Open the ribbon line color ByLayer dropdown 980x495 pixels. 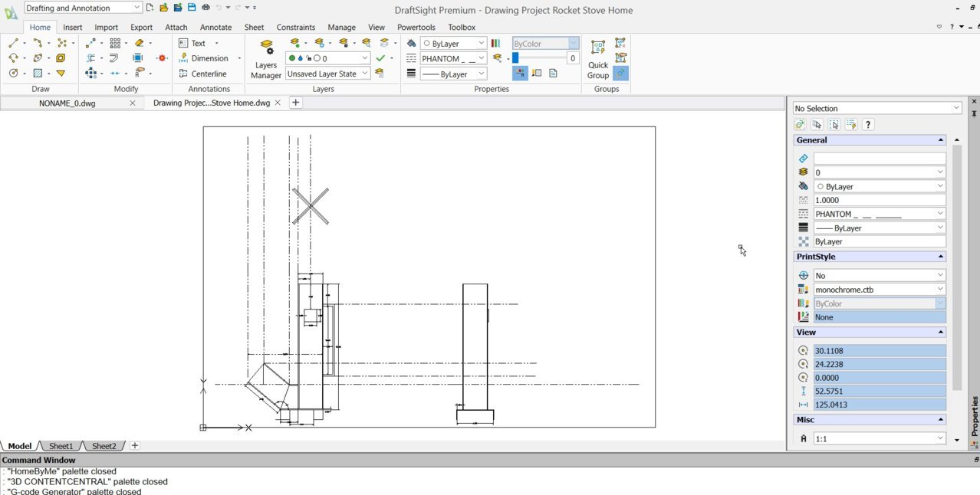tap(453, 44)
